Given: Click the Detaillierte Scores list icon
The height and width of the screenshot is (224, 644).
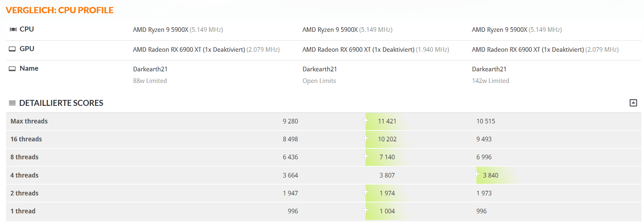Looking at the screenshot, I should (x=12, y=103).
